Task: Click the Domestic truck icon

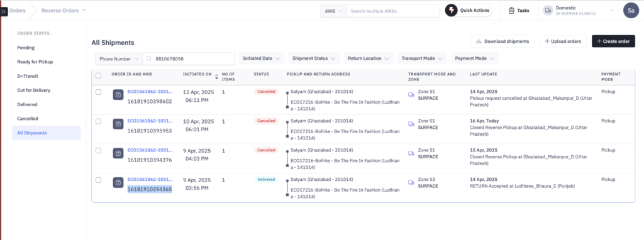Action: [548, 11]
